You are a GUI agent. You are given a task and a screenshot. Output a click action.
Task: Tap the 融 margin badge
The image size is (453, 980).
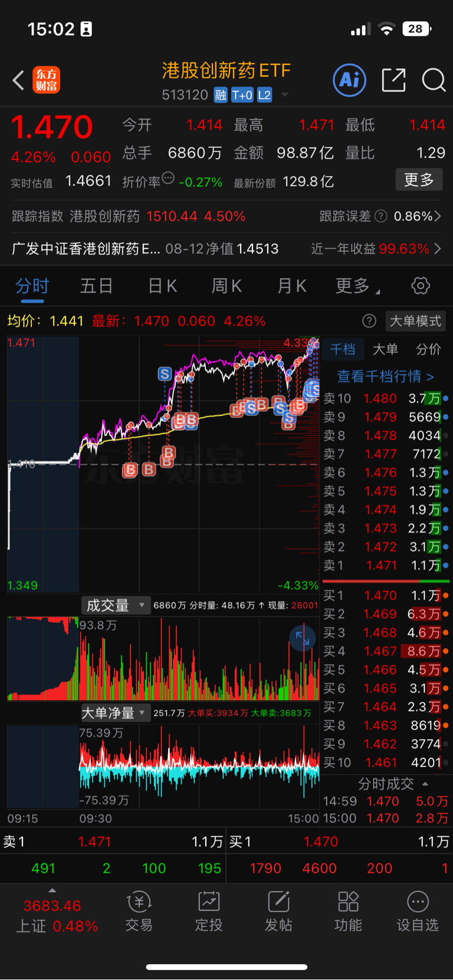pyautogui.click(x=221, y=95)
